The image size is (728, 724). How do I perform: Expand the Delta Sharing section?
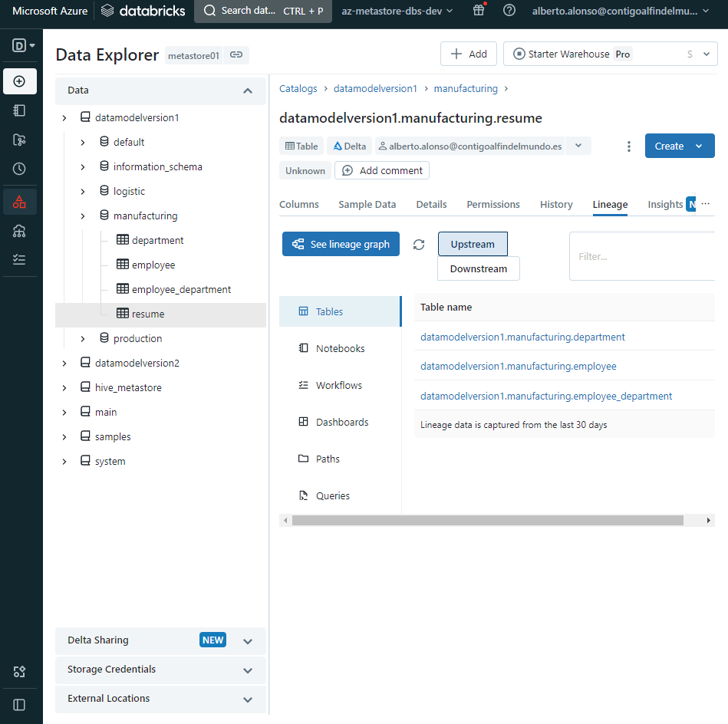[x=247, y=641]
